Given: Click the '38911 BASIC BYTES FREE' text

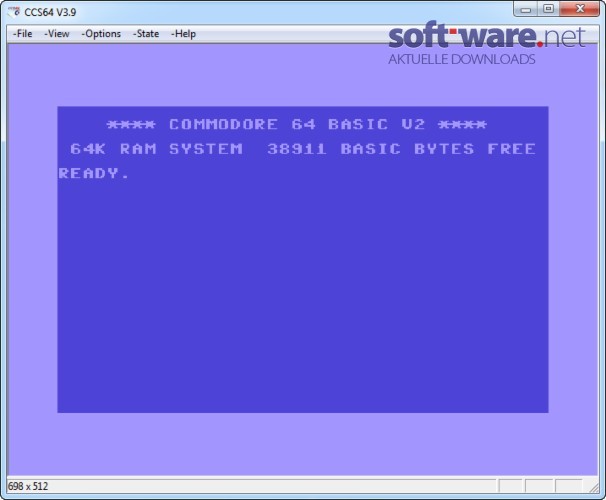Looking at the screenshot, I should (402, 149).
